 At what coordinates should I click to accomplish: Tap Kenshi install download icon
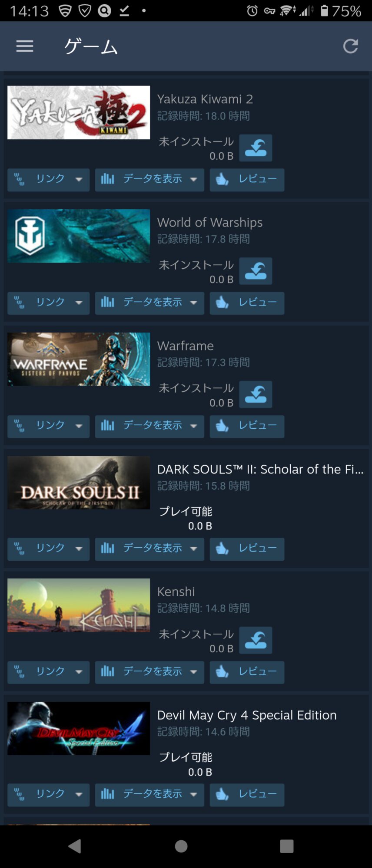point(256,640)
